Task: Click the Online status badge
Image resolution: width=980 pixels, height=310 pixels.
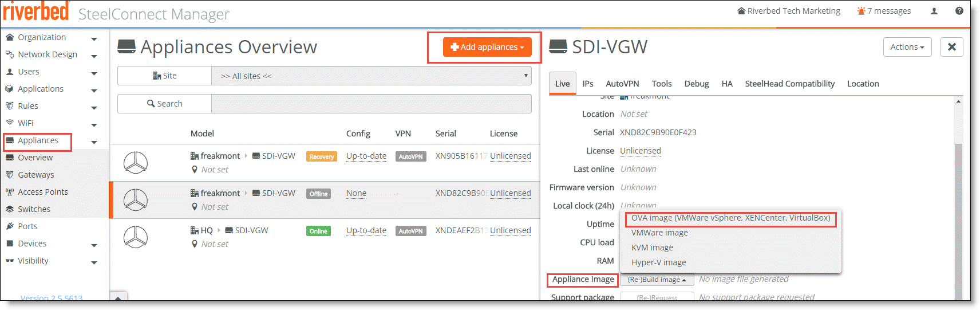Action: [x=318, y=231]
